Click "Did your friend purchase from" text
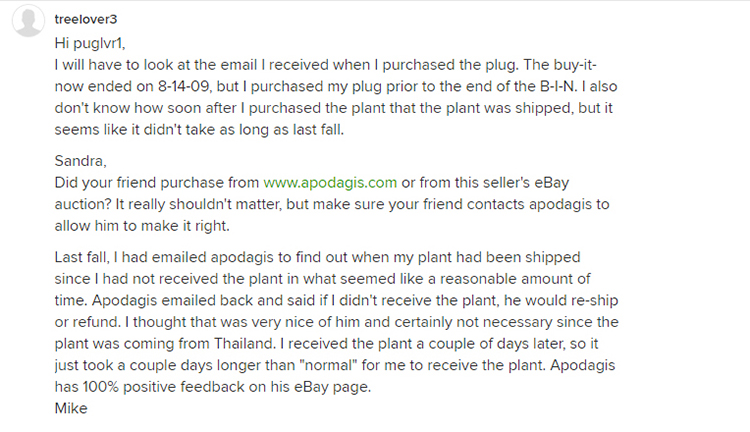This screenshot has height=432, width=750. tap(157, 183)
